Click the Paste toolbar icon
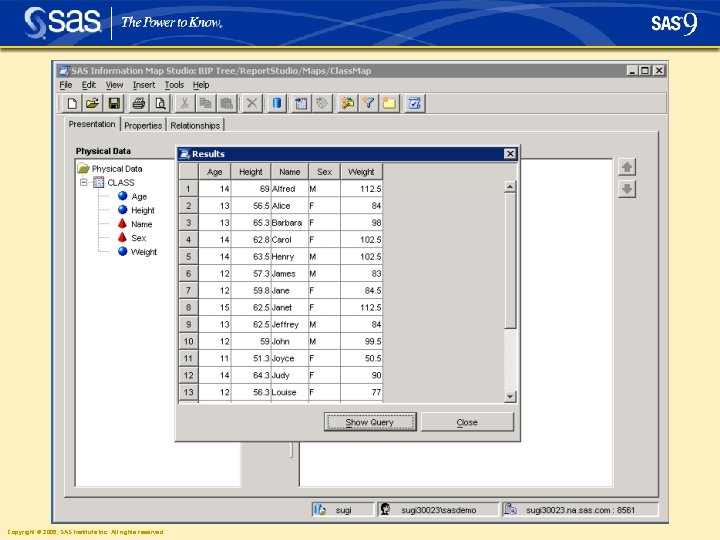The image size is (720, 540). pos(226,103)
